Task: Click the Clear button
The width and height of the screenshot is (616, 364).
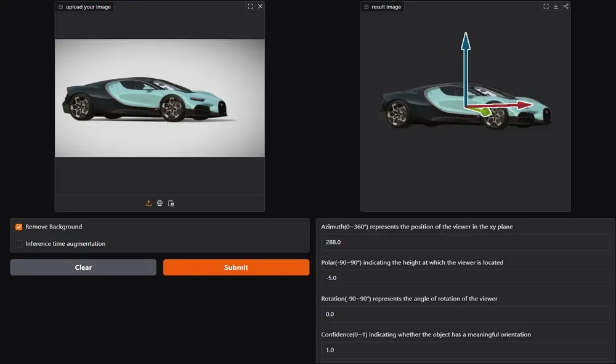Action: [83, 267]
